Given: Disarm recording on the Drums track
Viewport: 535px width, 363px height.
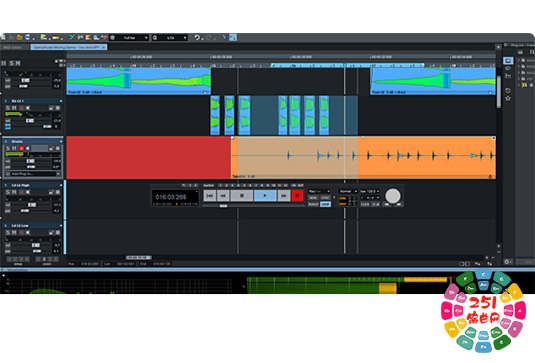Looking at the screenshot, I should point(21,148).
